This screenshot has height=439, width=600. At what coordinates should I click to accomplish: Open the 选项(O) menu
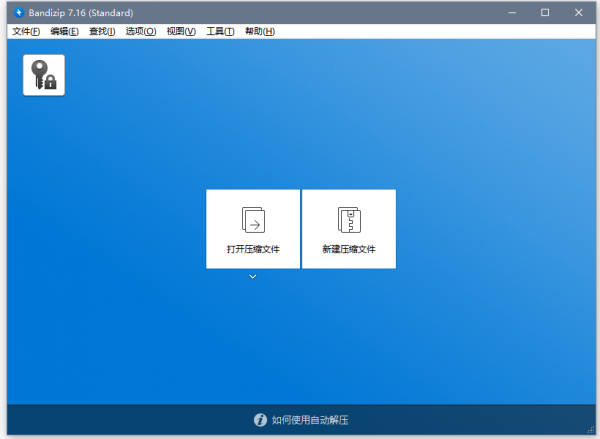(x=141, y=32)
